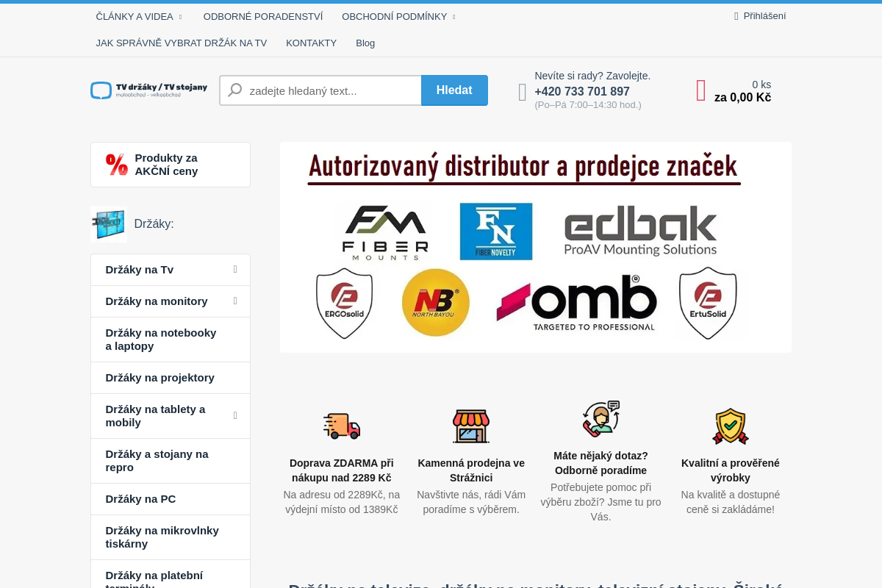Expand the Držáky na Tv submenu arrow

(x=235, y=270)
